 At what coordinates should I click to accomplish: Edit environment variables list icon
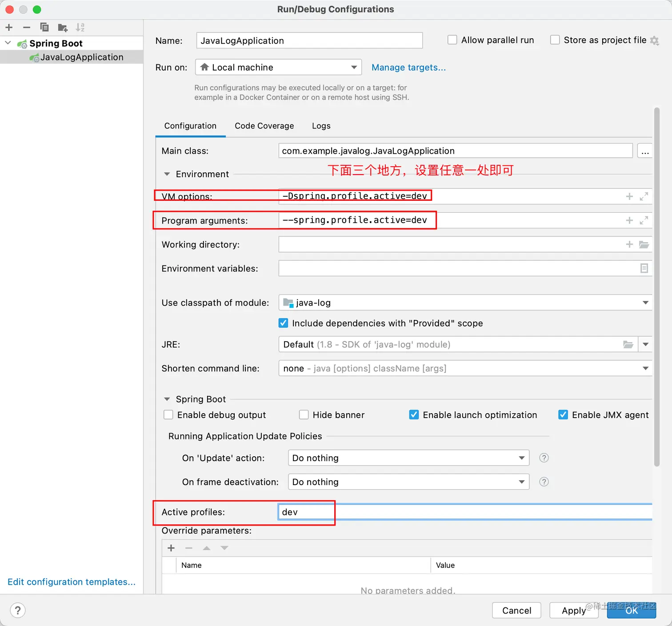644,268
